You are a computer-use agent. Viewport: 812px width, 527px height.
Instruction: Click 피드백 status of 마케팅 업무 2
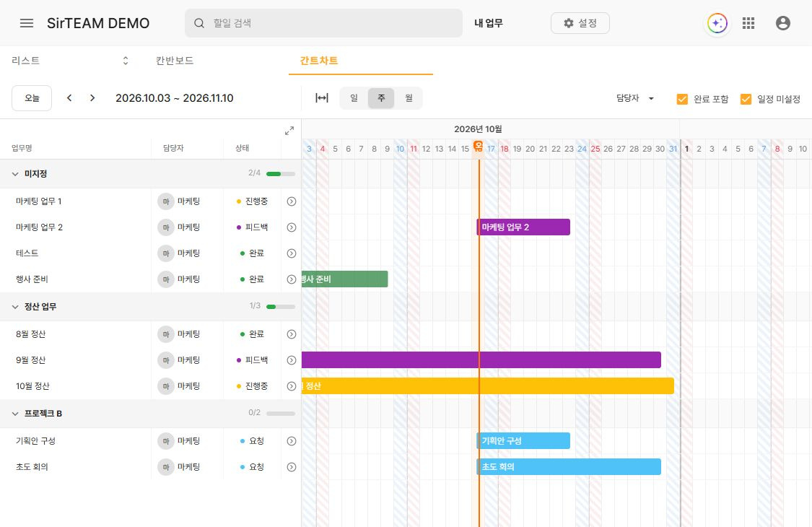click(x=252, y=227)
